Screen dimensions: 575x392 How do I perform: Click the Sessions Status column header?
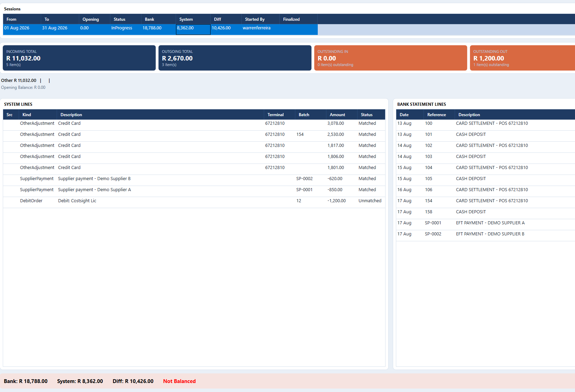coord(126,19)
